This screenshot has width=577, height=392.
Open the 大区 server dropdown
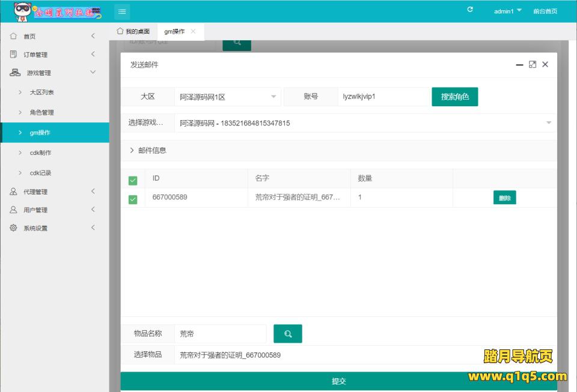(228, 96)
